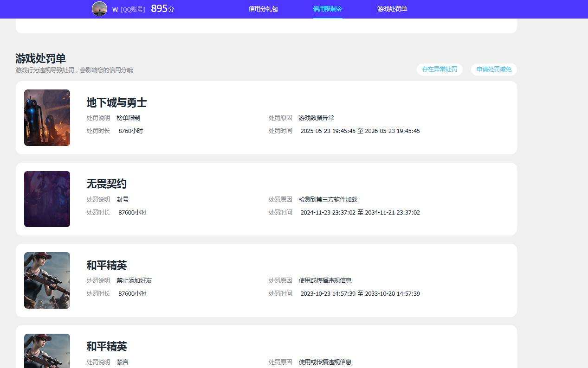Screen dimensions: 588x368
Task: Switch to the 信用限制令 tab
Action: click(x=328, y=9)
